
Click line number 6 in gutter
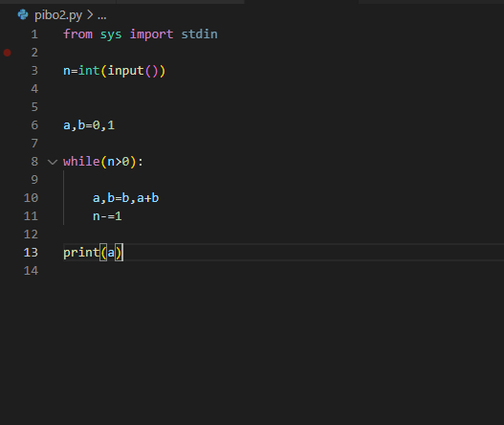(34, 125)
